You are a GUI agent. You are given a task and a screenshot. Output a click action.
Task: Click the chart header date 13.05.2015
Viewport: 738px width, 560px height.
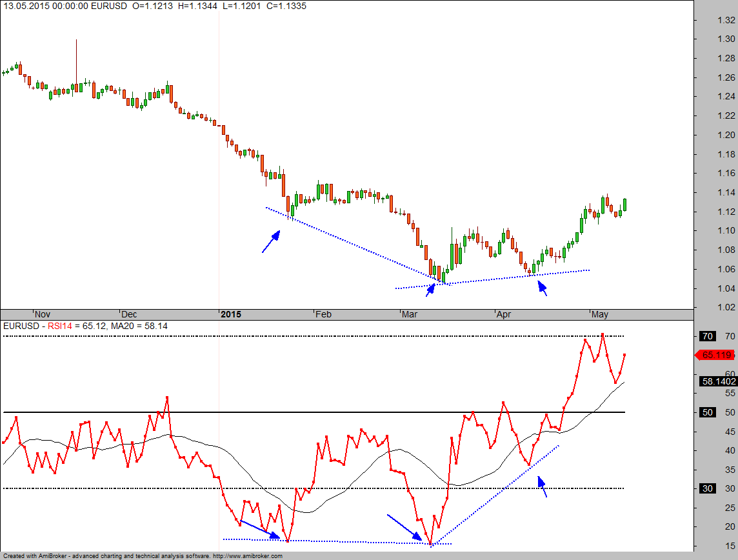coord(23,6)
